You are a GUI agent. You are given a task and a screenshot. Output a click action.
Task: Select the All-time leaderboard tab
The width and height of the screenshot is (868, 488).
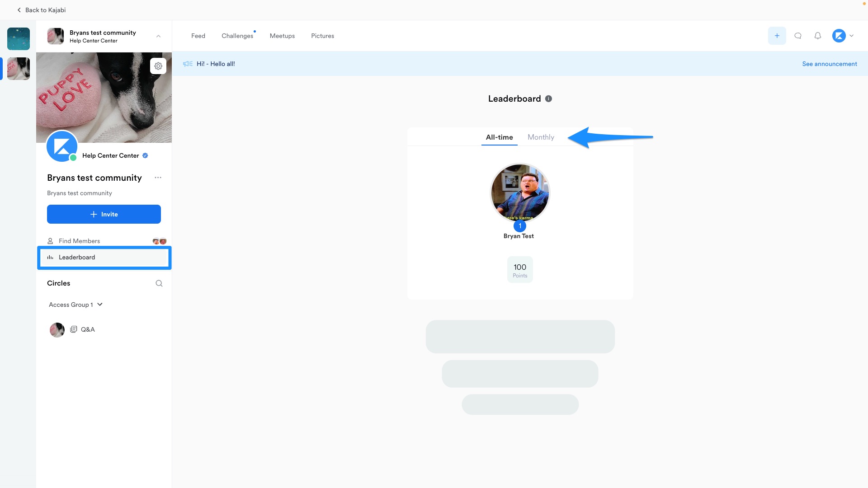pos(500,137)
